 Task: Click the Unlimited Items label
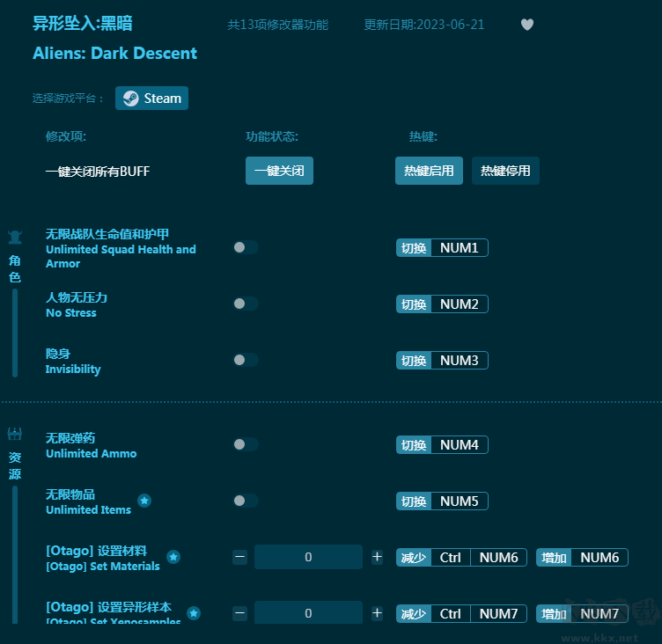pos(88,509)
